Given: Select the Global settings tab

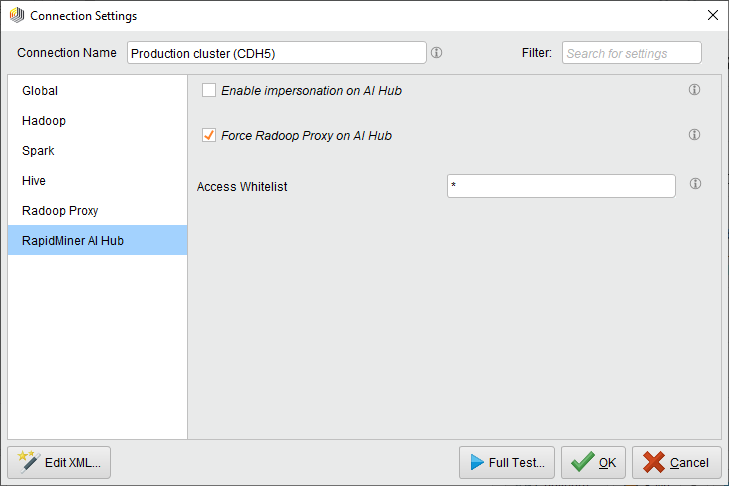Looking at the screenshot, I should [40, 91].
